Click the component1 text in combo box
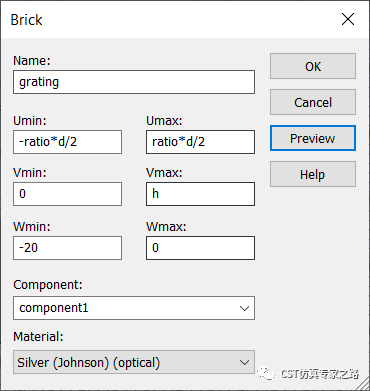370x391 pixels. click(54, 308)
